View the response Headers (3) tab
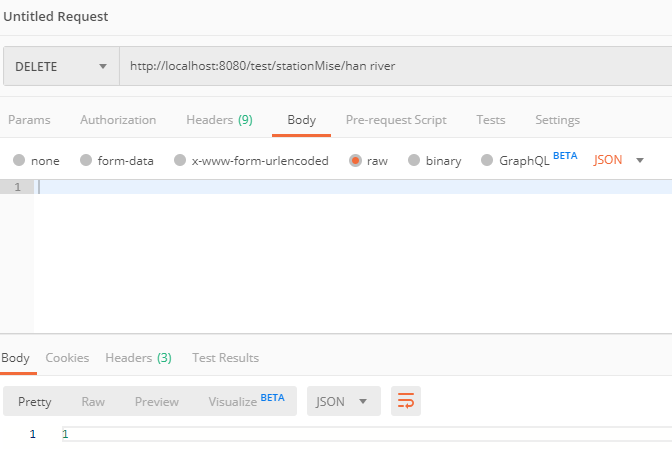This screenshot has height=449, width=672. tap(138, 358)
